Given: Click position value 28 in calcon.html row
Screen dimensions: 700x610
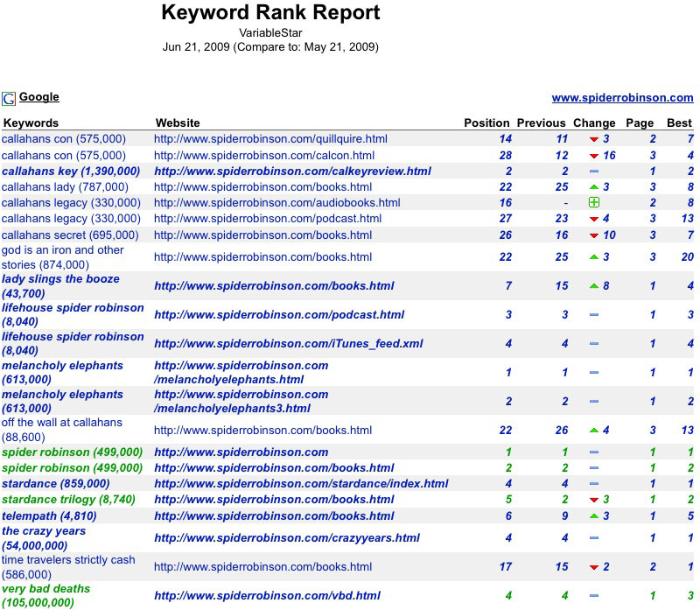Looking at the screenshot, I should (x=506, y=156).
